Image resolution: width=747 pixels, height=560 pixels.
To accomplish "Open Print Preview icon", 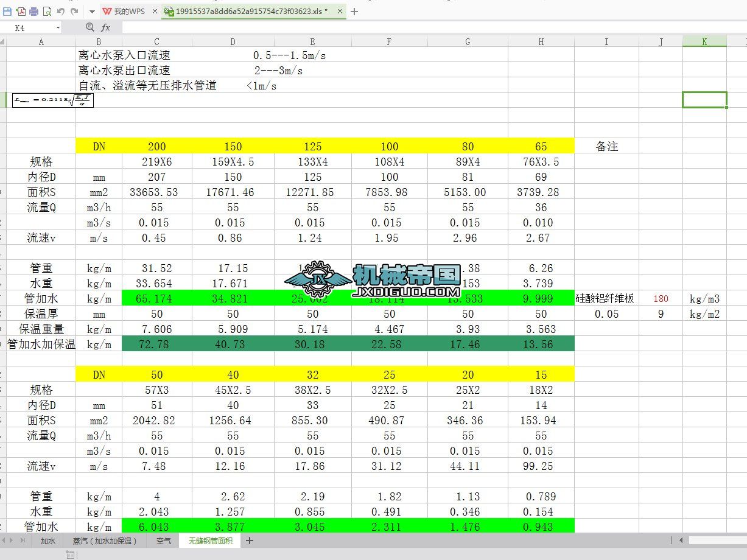I will (x=47, y=12).
